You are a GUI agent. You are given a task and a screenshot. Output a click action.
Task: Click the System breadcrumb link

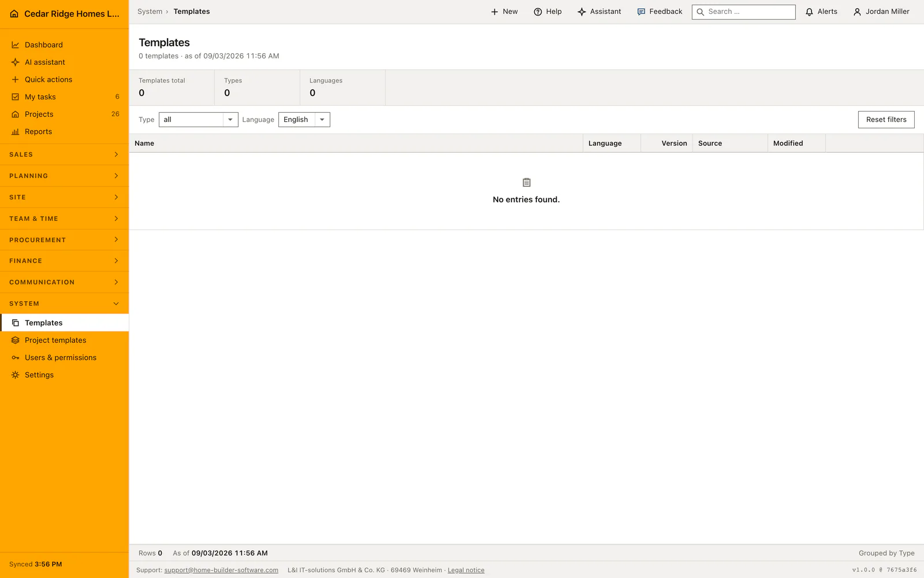click(x=150, y=12)
